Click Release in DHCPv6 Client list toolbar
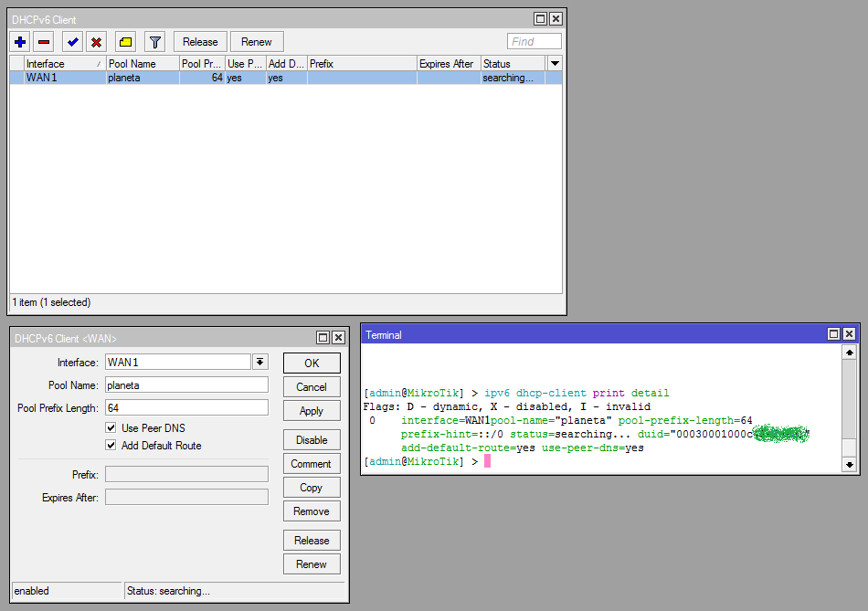The width and height of the screenshot is (868, 611). tap(200, 42)
